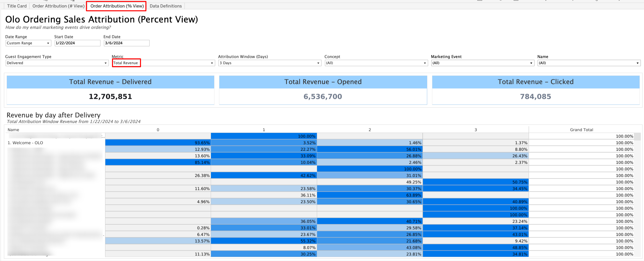This screenshot has height=261, width=644.
Task: Click the 34.45% cell
Action: point(476,189)
